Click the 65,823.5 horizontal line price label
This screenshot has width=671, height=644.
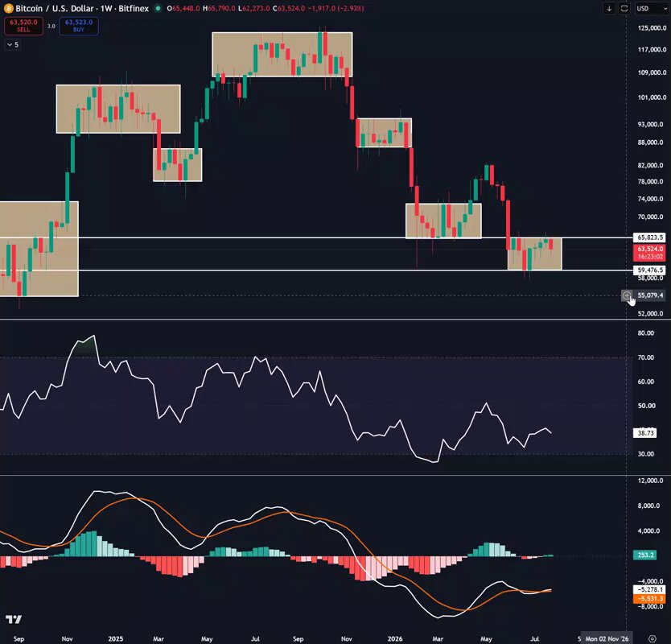(649, 237)
